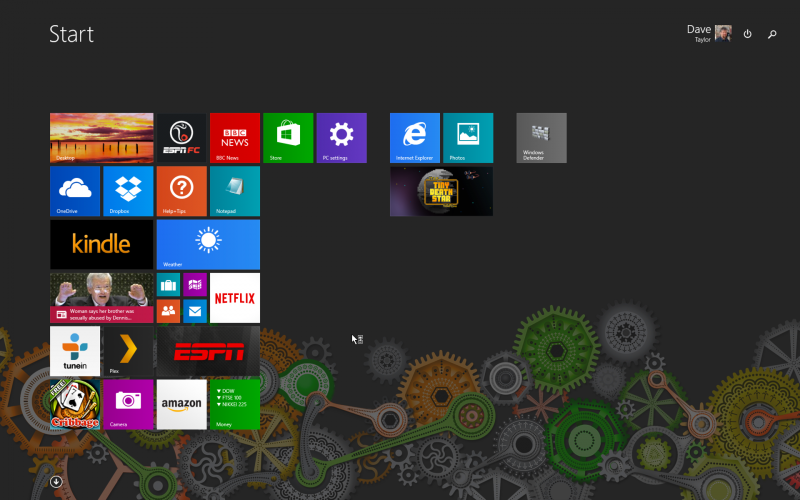The width and height of the screenshot is (800, 500).
Task: Launch the Plex app
Action: pyautogui.click(x=128, y=351)
